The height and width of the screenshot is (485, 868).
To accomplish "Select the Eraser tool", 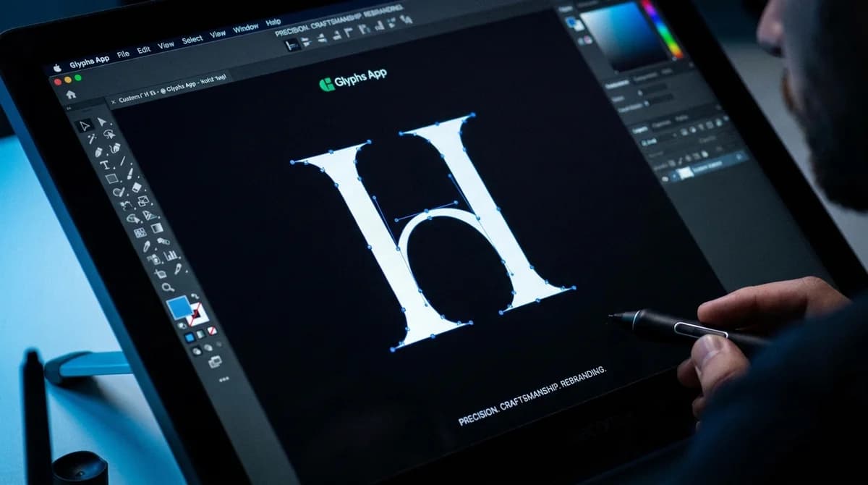I will (x=137, y=187).
